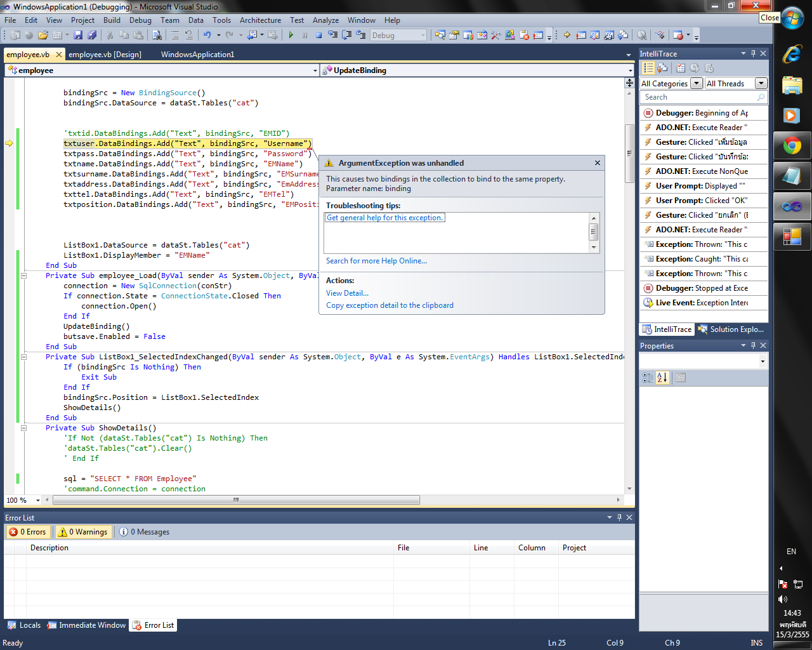The height and width of the screenshot is (650, 812).
Task: Click the Undo arrow icon
Action: [x=207, y=36]
